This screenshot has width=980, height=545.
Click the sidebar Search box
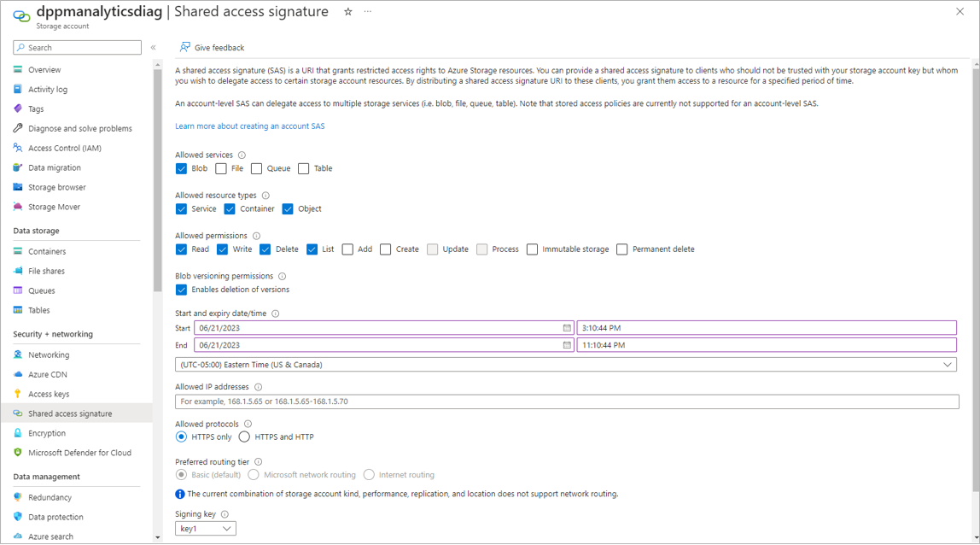[x=77, y=48]
